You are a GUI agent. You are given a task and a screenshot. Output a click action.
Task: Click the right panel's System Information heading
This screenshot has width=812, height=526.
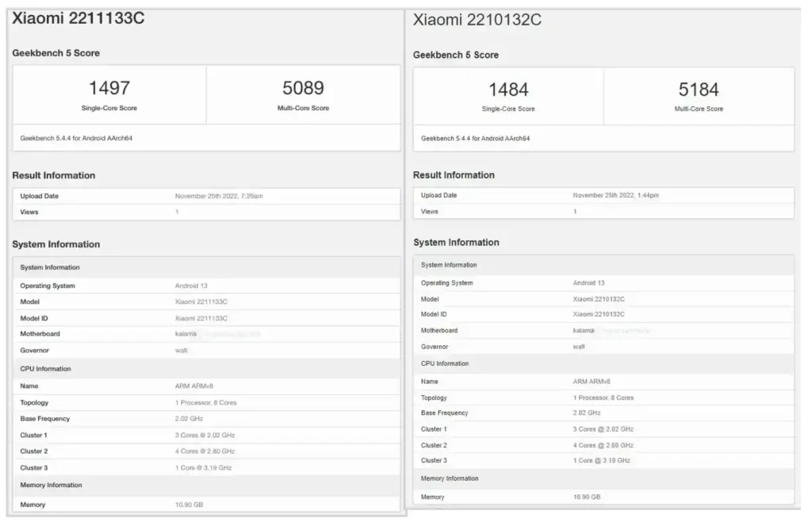click(x=456, y=243)
